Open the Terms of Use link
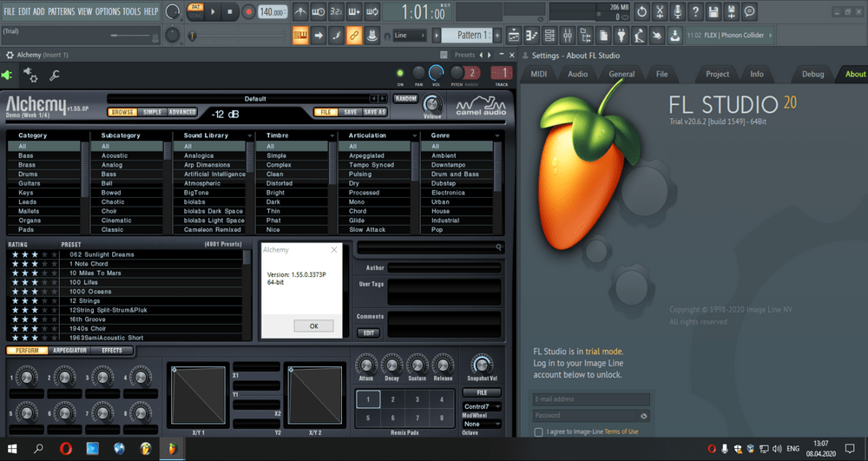Viewport: 868px width, 461px height. coord(621,431)
